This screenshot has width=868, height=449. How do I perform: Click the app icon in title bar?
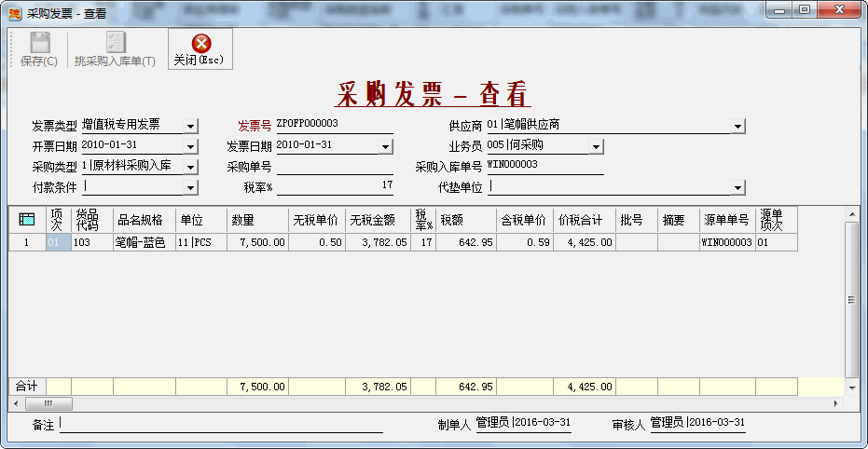pyautogui.click(x=15, y=13)
